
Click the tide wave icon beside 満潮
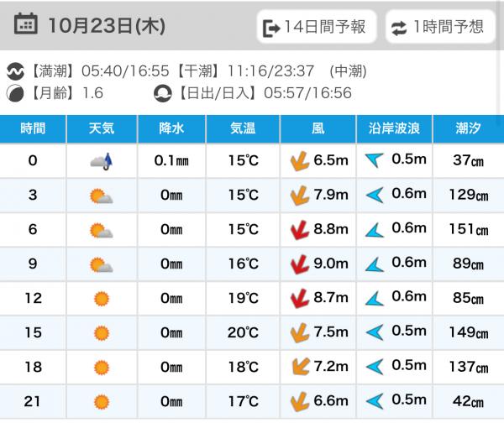(16, 72)
